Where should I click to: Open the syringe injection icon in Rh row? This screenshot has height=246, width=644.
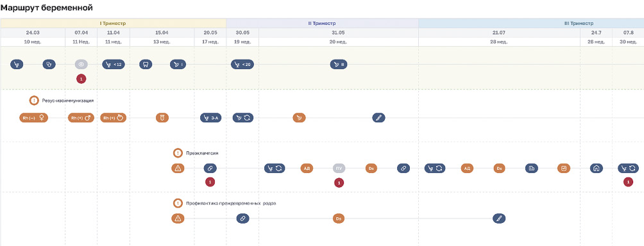coord(379,118)
